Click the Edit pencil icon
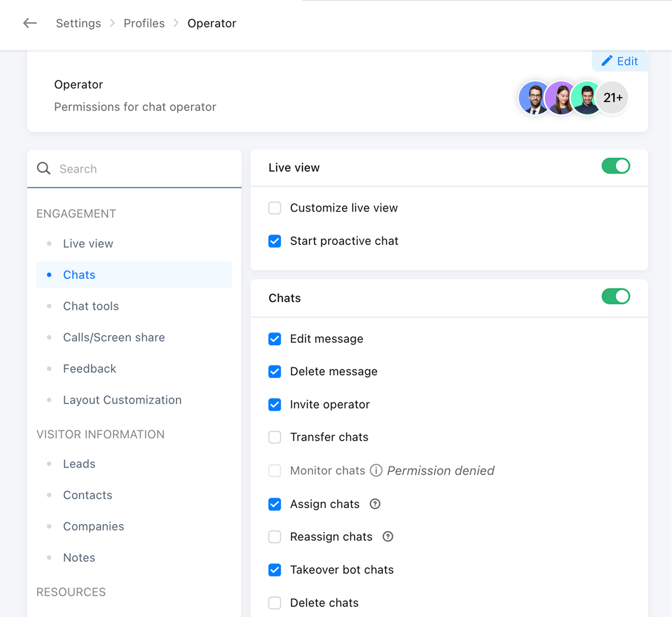This screenshot has height=617, width=672. 607,61
